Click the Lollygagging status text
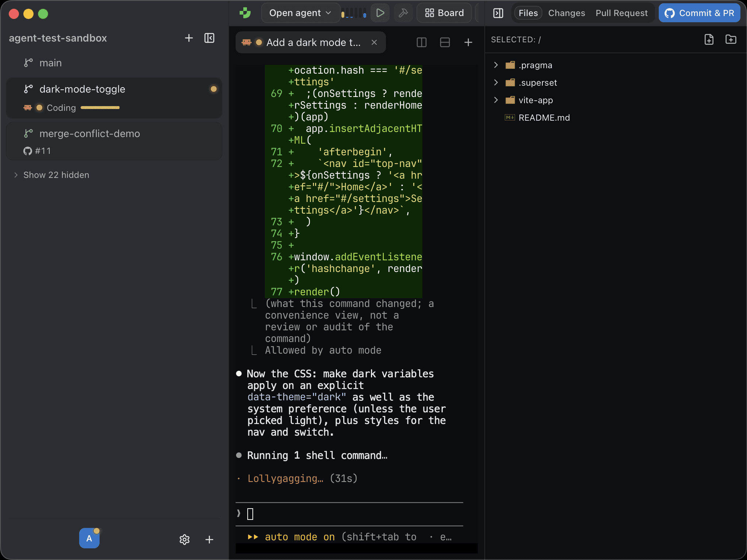 285,478
